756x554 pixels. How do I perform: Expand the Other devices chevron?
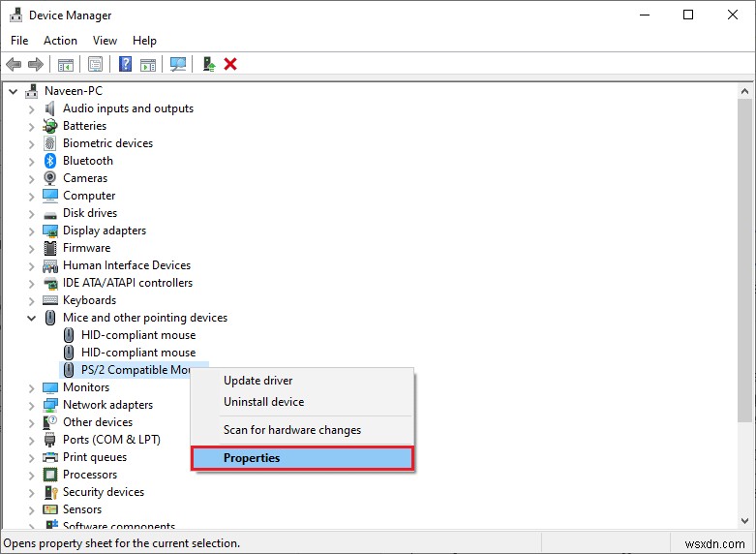tap(31, 422)
